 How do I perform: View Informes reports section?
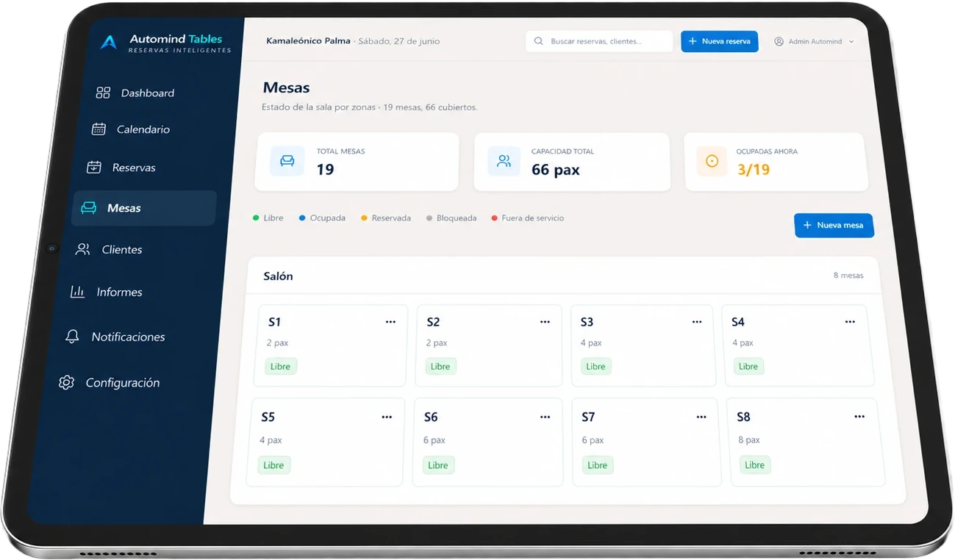point(107,292)
